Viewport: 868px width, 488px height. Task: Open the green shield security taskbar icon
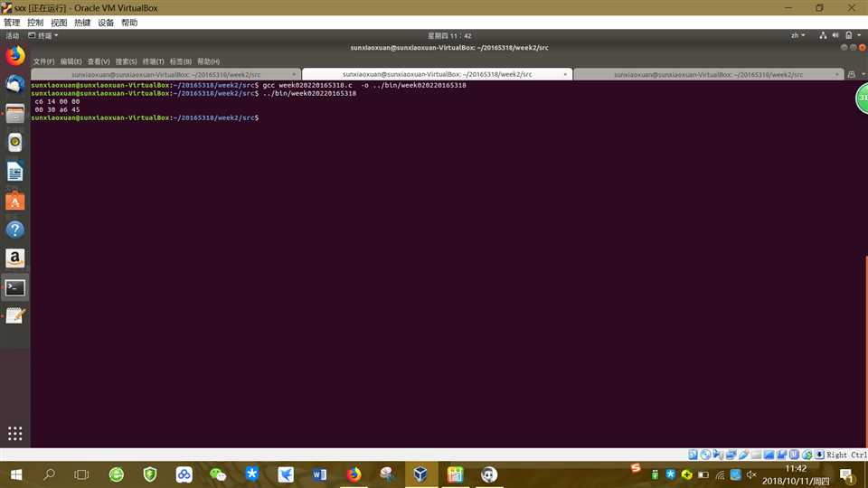coord(150,474)
